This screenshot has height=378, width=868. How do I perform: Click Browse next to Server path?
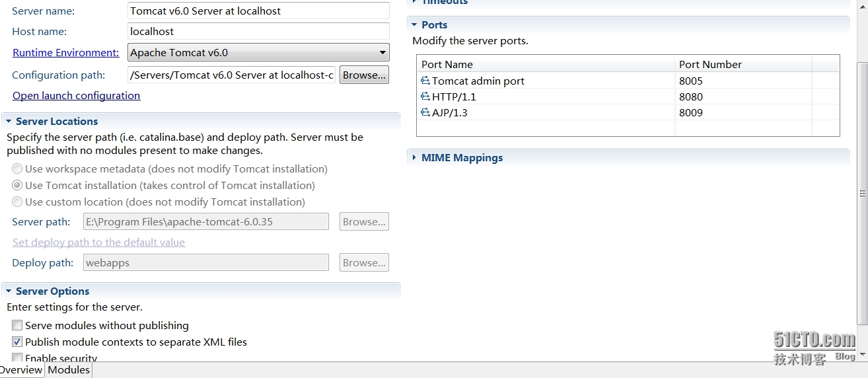(x=364, y=222)
